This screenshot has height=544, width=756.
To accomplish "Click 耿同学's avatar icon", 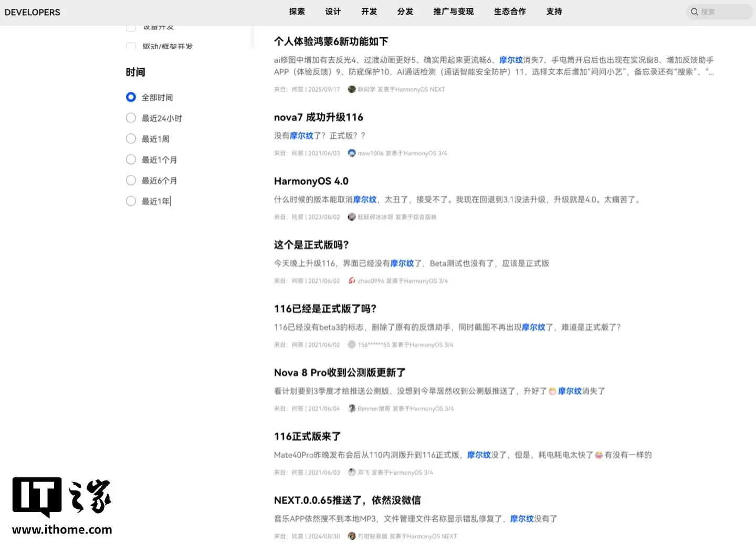I will click(x=352, y=89).
